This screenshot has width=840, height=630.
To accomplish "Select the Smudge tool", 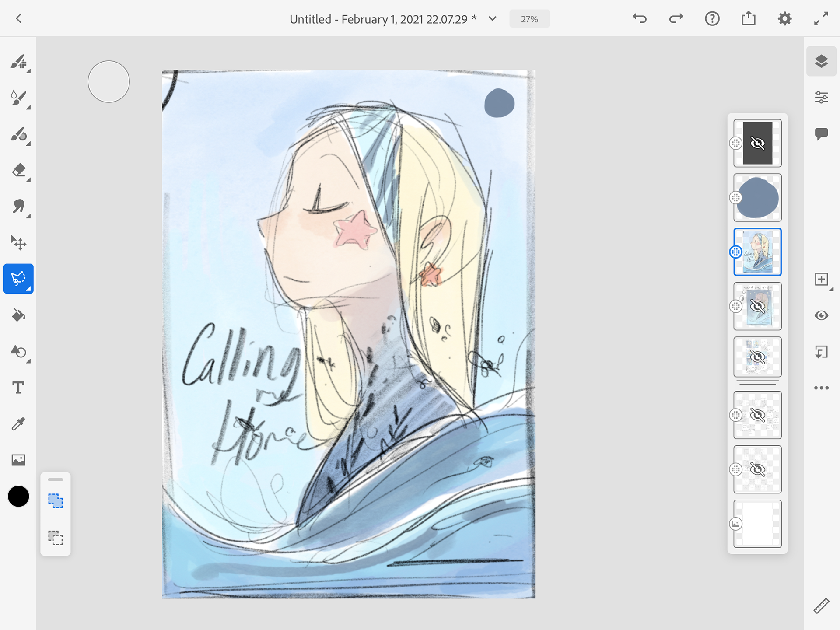I will point(18,206).
